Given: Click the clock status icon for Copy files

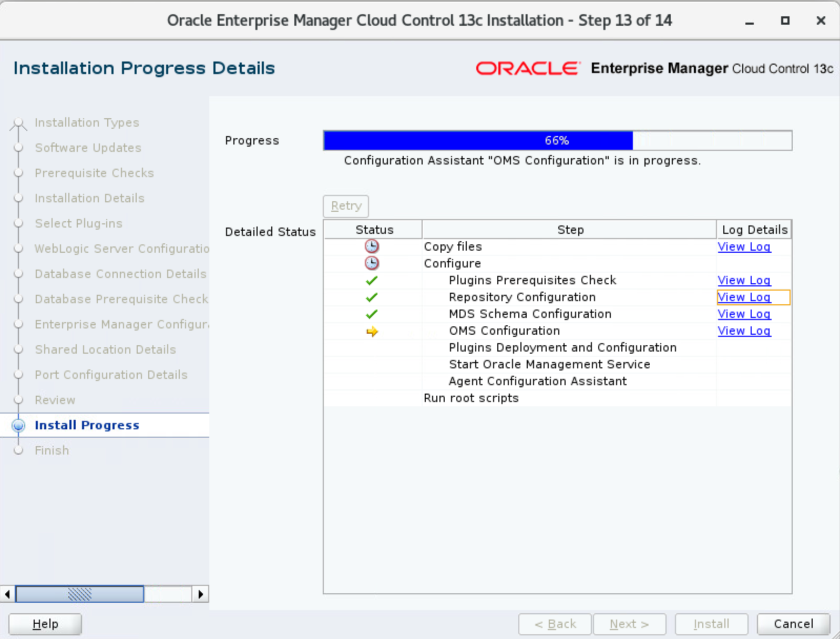Looking at the screenshot, I should tap(372, 246).
